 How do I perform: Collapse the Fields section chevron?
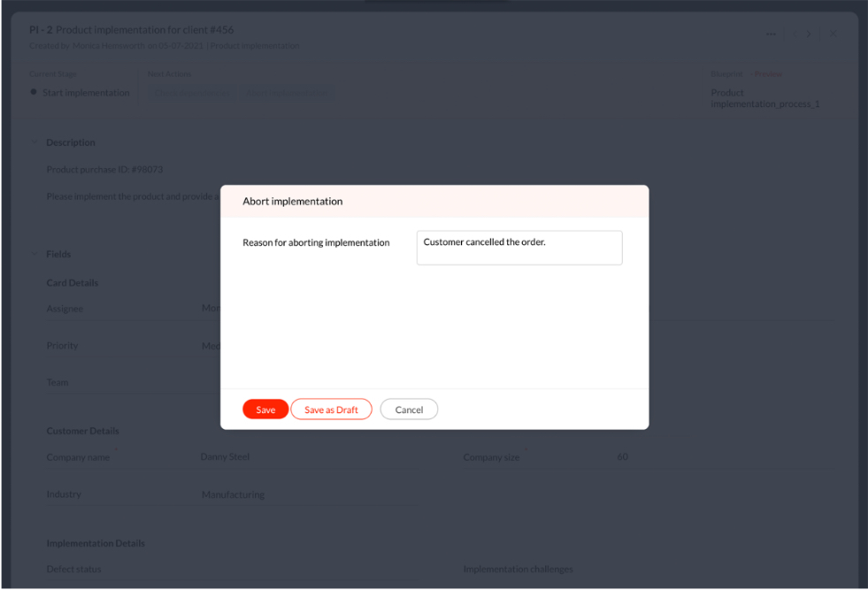point(35,254)
